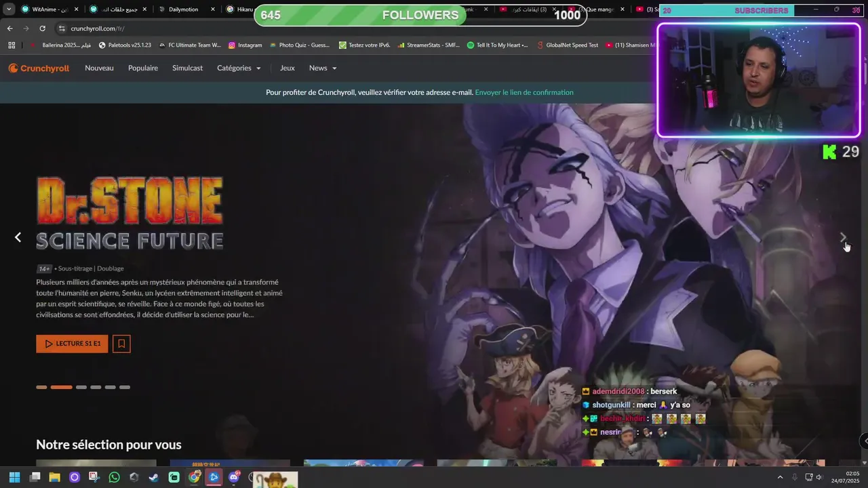Open the Jeux page
The image size is (868, 488).
[x=288, y=68]
